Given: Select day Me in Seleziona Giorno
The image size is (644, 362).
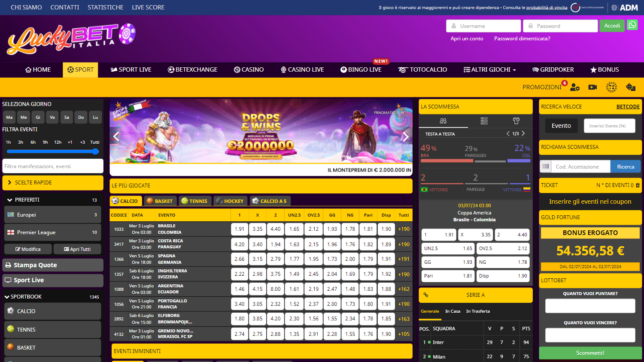Looking at the screenshot, I should click(24, 117).
